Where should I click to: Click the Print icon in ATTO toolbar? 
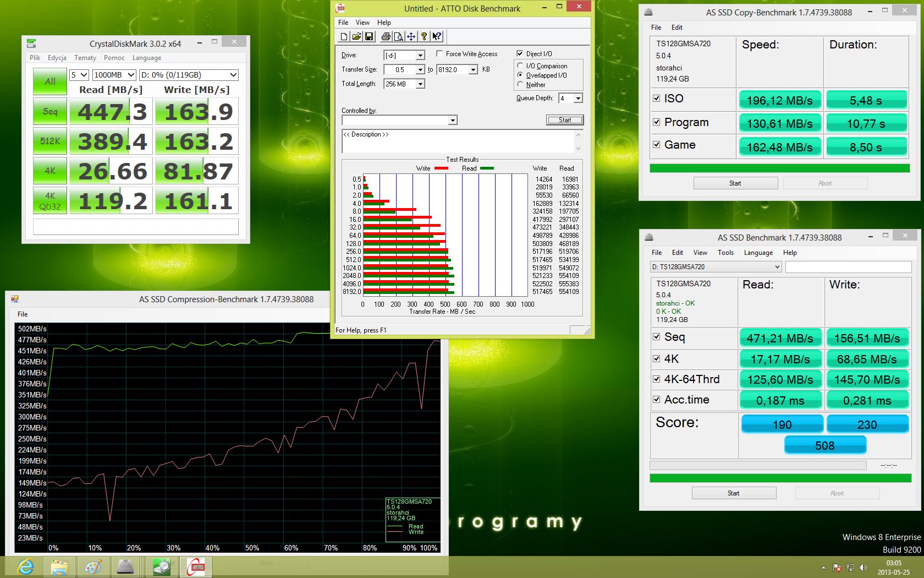pyautogui.click(x=386, y=37)
